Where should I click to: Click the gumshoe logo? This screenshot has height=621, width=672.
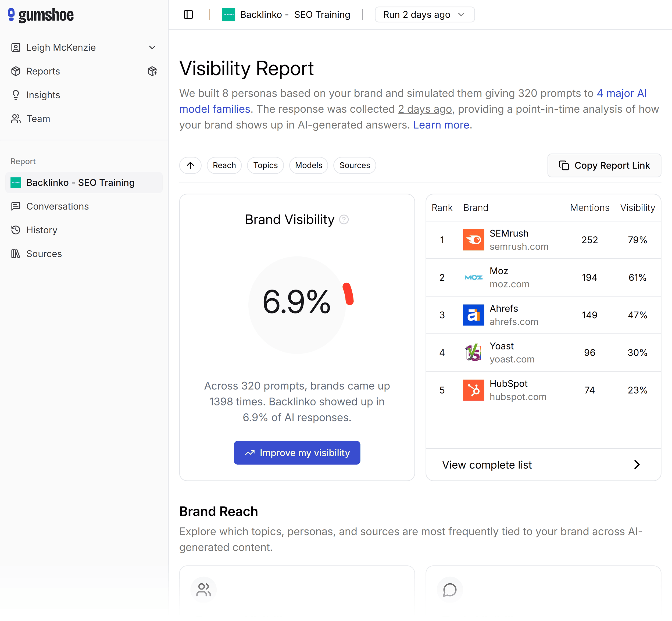41,15
